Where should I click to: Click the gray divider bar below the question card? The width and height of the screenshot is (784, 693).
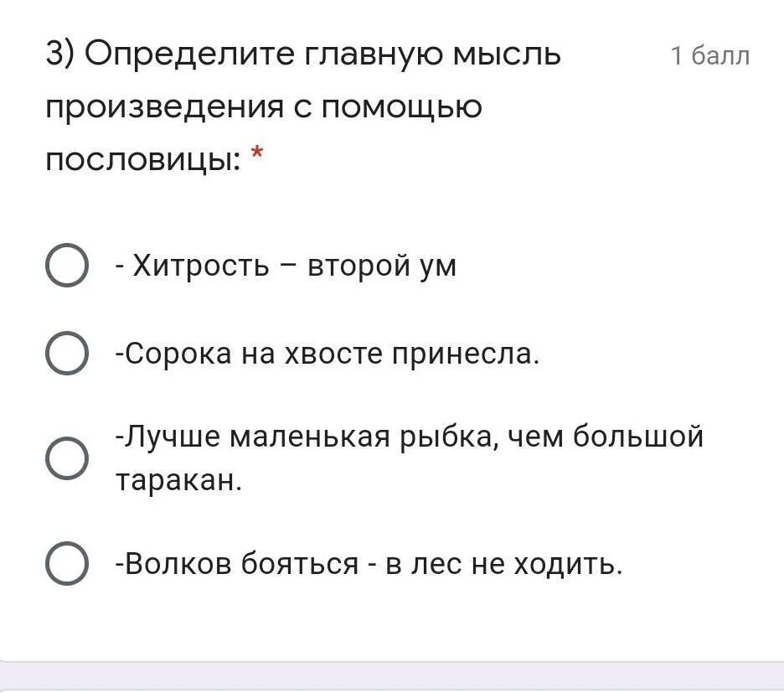pyautogui.click(x=392, y=677)
